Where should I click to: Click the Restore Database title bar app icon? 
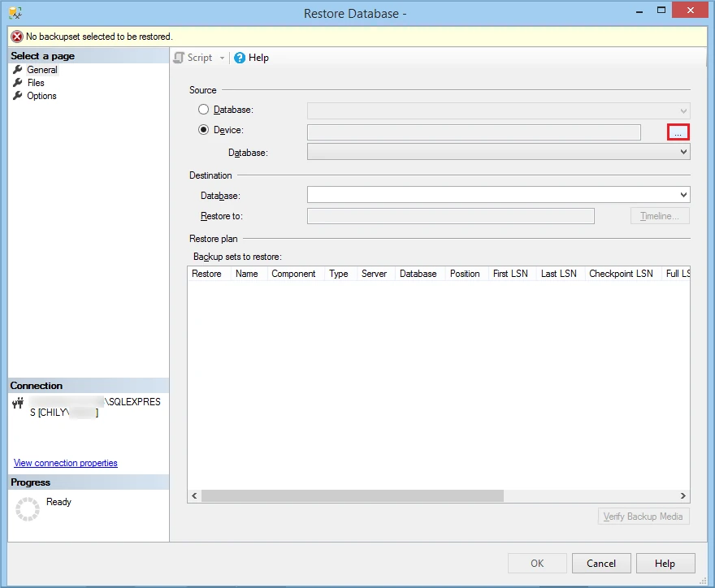click(15, 13)
